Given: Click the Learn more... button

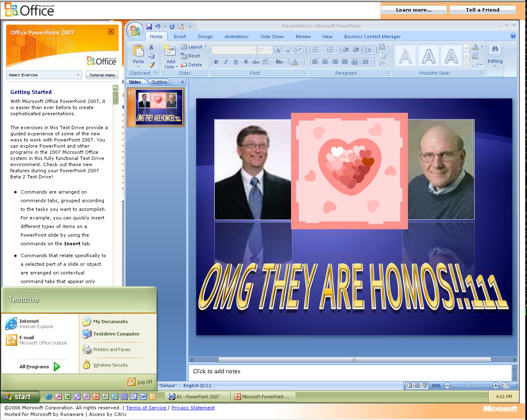Looking at the screenshot, I should coord(414,10).
